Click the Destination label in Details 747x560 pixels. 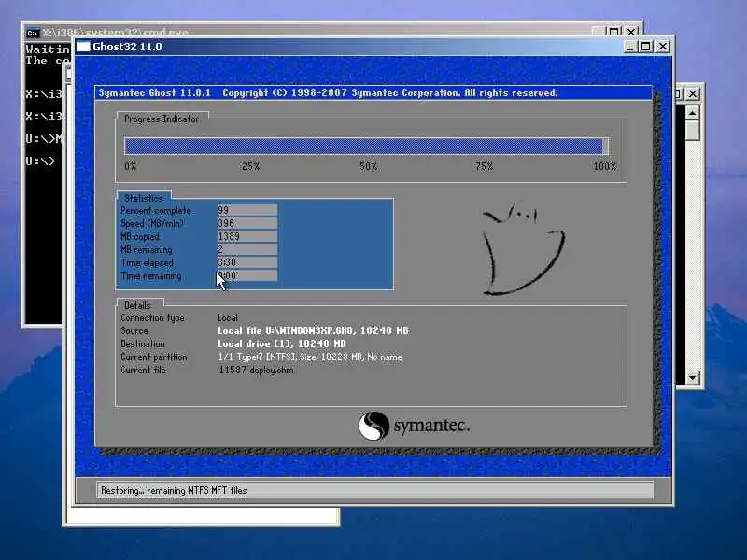tap(143, 343)
